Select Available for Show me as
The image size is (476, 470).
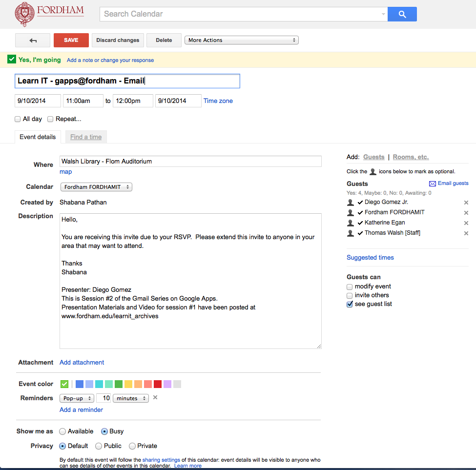click(x=62, y=431)
